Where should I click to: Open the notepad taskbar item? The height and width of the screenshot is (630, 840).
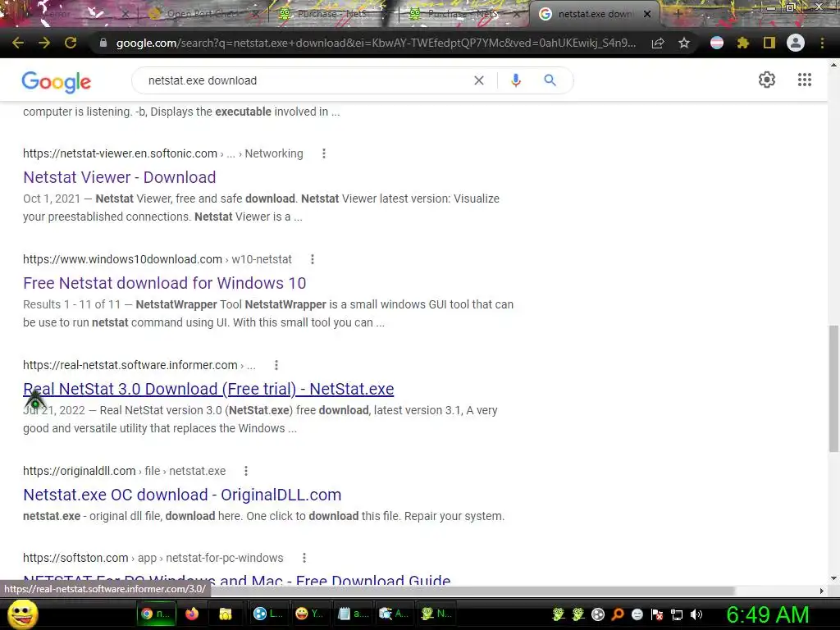pos(352,614)
